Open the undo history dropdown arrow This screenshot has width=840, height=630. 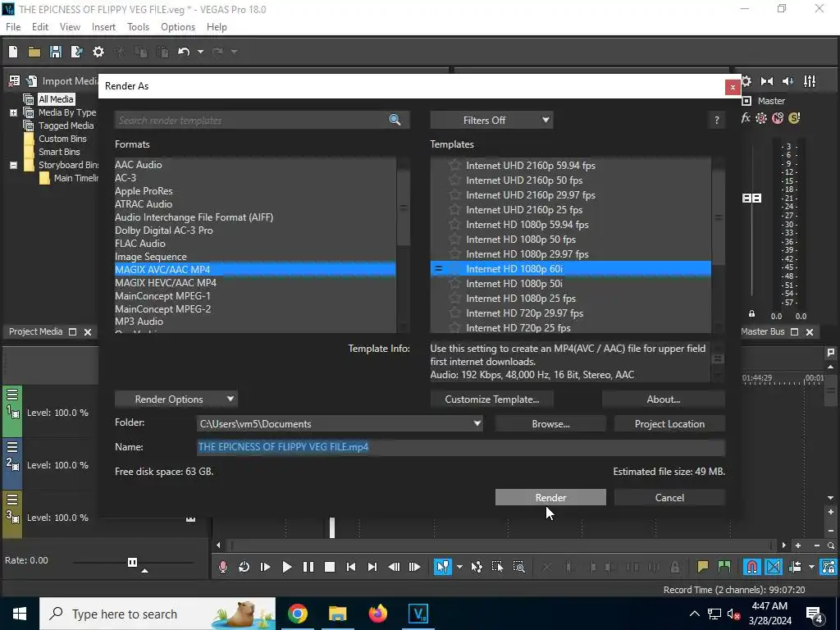click(x=200, y=52)
